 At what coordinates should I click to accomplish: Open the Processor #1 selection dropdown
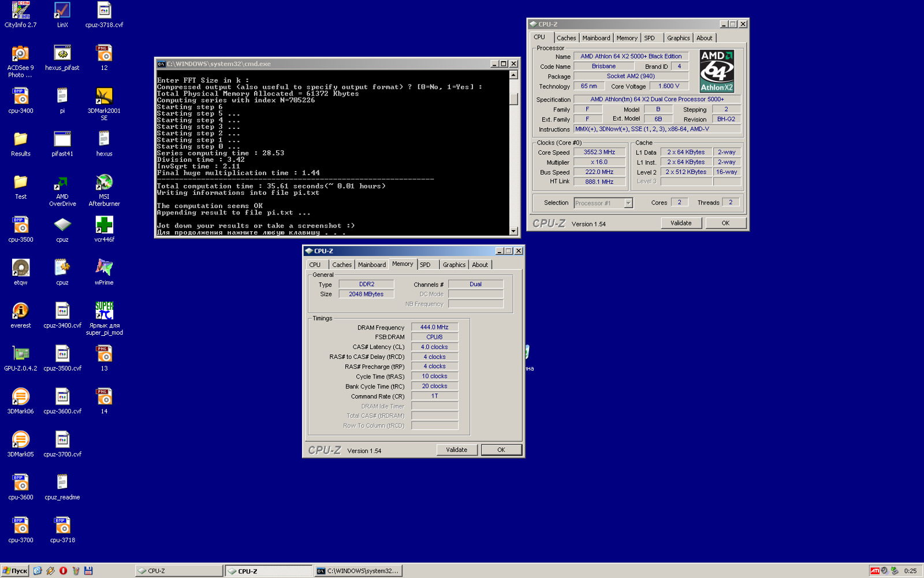tap(628, 203)
